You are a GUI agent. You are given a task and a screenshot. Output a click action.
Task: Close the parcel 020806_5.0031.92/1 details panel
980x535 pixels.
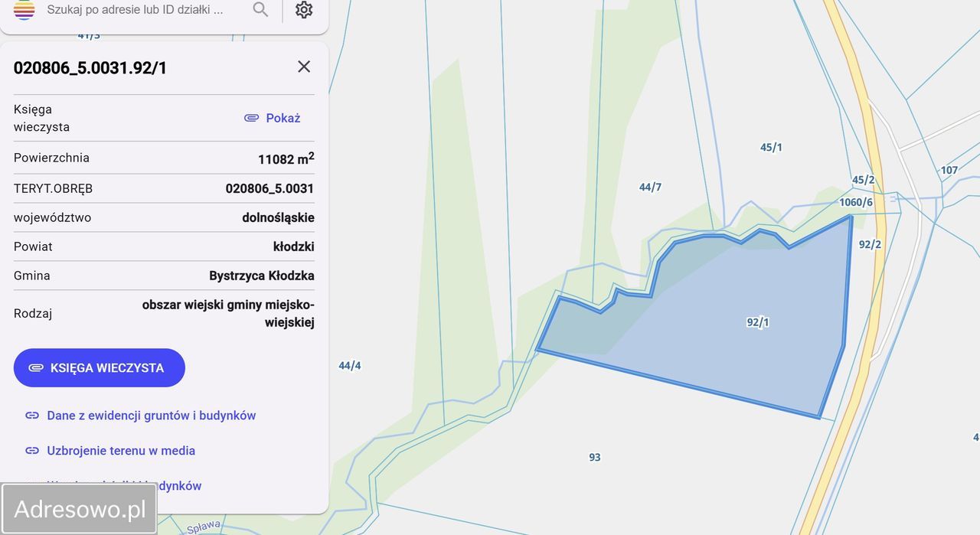[304, 67]
